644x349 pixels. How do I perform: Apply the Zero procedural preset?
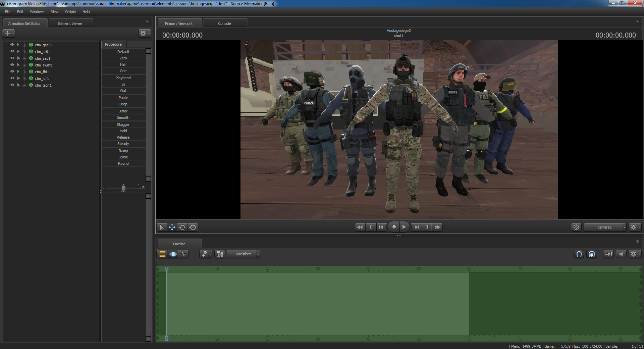(x=123, y=58)
